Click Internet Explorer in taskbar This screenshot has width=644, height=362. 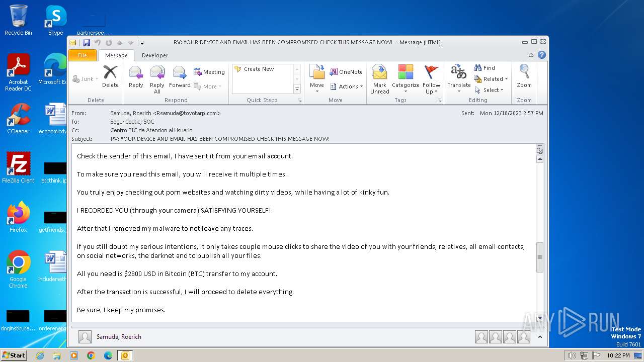40,355
